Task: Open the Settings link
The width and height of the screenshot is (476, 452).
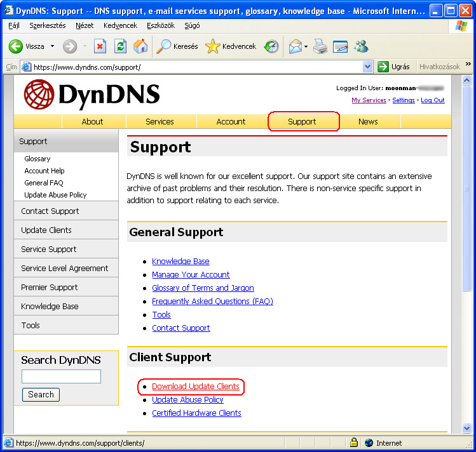Action: pos(404,100)
